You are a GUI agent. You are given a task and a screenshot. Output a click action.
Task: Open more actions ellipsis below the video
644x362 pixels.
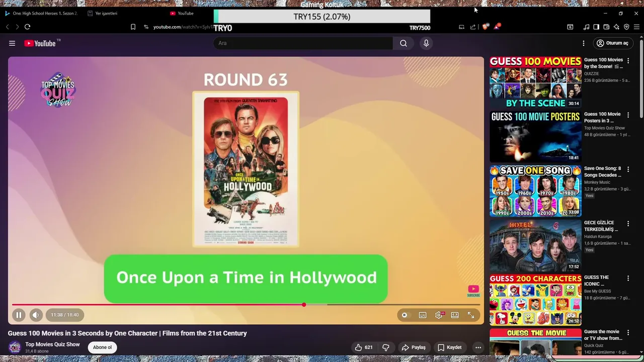pos(478,347)
